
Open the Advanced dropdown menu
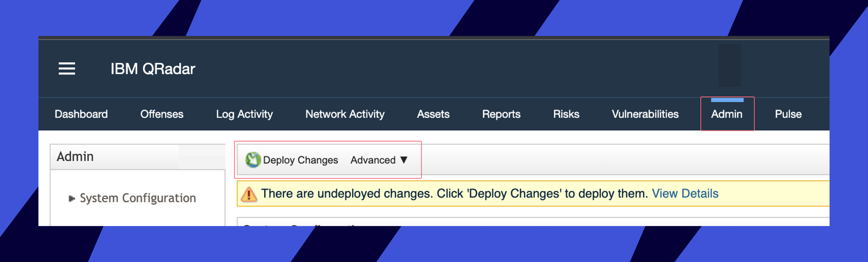point(373,160)
